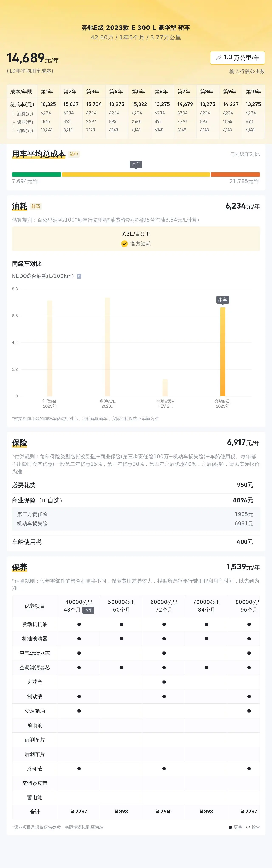
Task: Select the 第1年 column header
Action: coord(47,92)
